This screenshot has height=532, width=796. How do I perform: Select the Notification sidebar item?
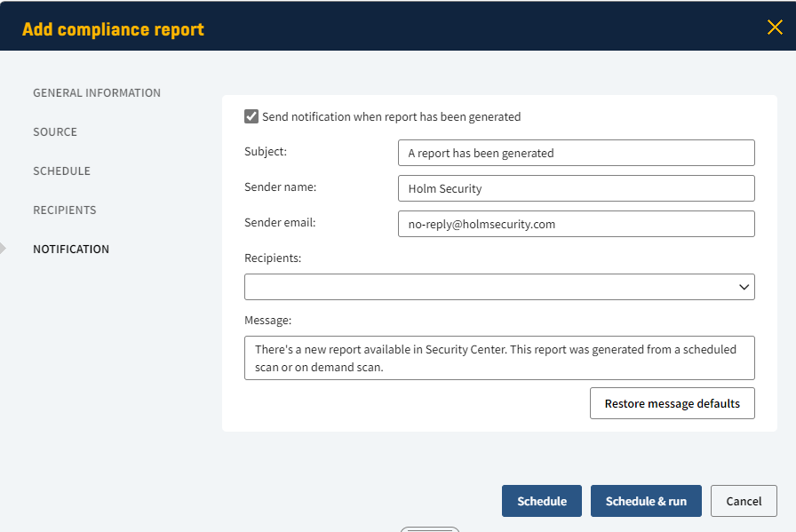click(x=71, y=249)
